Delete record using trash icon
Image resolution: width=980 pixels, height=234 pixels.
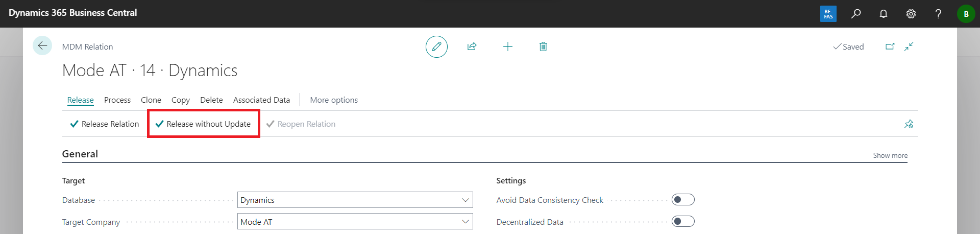[543, 46]
